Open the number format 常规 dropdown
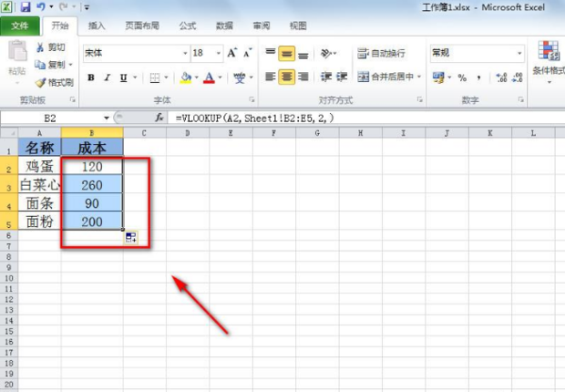 519,53
